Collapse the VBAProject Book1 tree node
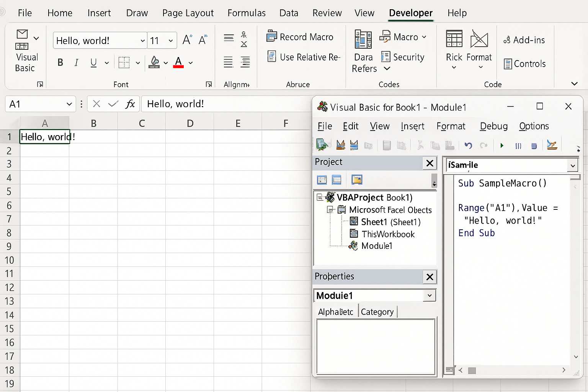The height and width of the screenshot is (392, 588). [320, 198]
